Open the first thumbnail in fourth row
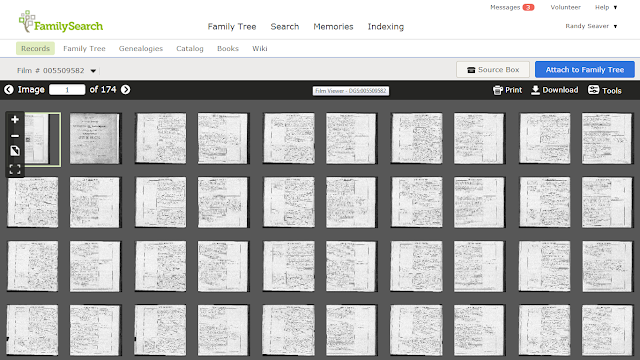This screenshot has width=640, height=360. click(33, 330)
